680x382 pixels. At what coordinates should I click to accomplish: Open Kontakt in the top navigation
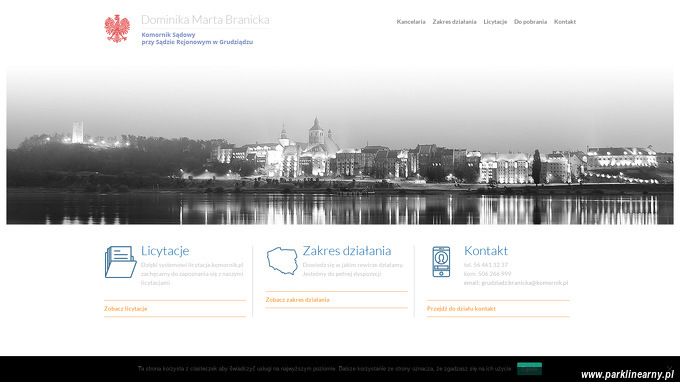coord(565,22)
